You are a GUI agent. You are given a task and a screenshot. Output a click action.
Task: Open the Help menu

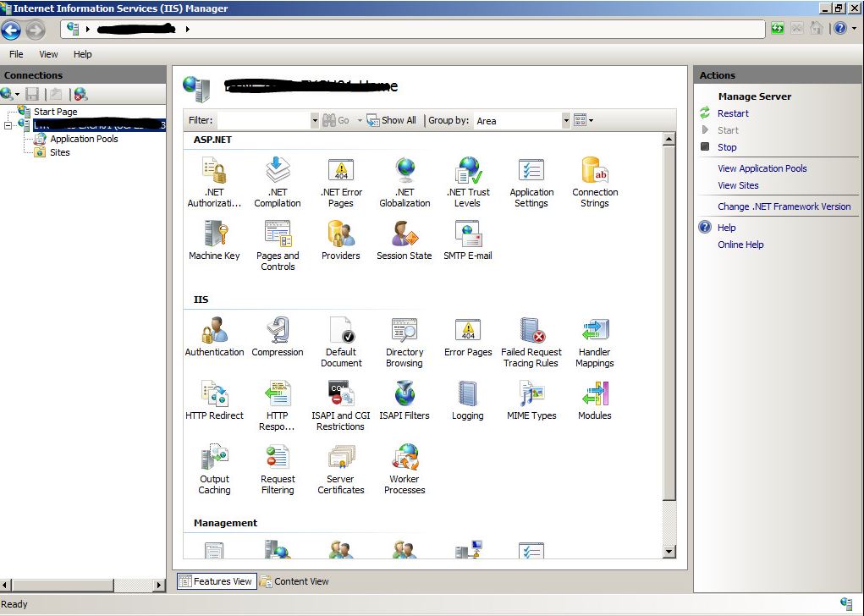(x=83, y=54)
